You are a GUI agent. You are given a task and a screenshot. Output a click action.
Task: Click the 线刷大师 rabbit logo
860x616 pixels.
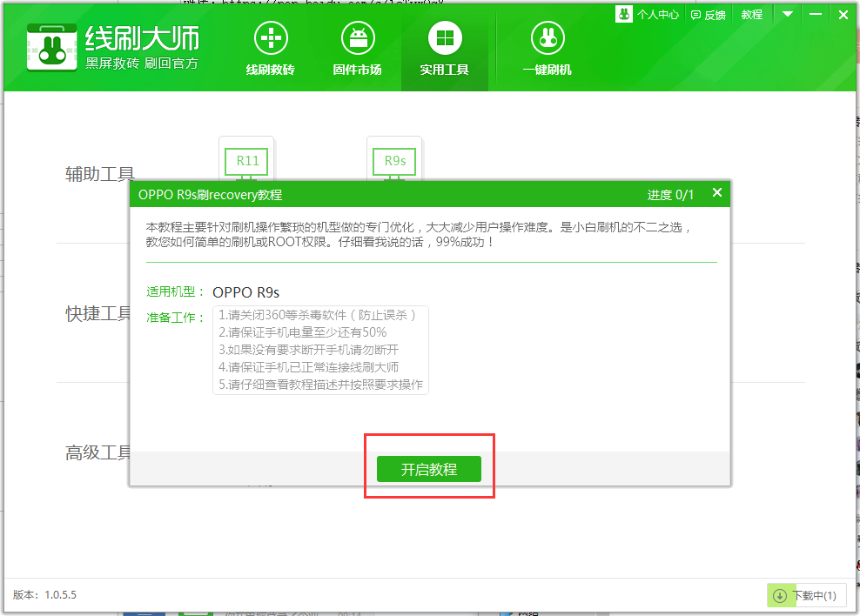[x=51, y=48]
